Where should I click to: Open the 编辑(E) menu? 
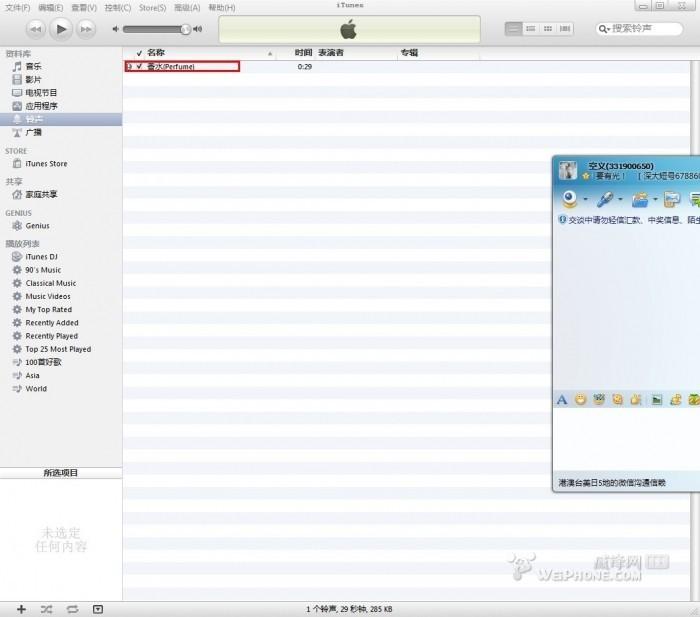50,8
